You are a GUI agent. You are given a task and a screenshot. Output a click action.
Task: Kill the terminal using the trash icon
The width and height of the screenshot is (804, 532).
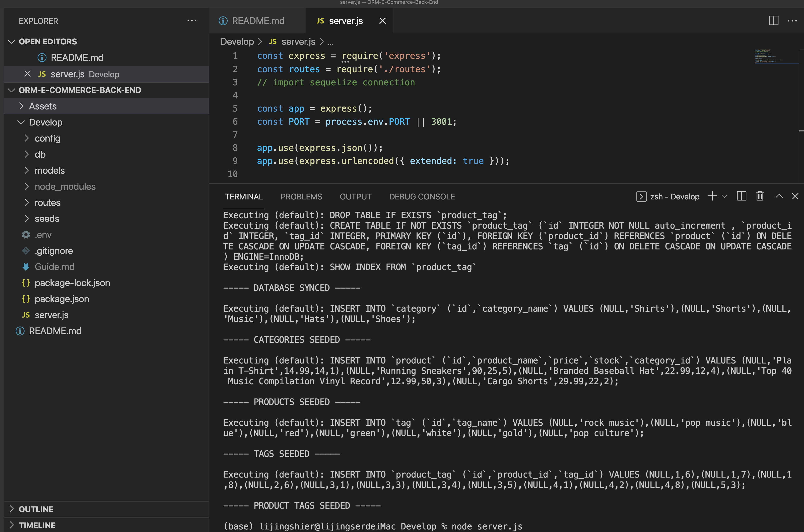tap(760, 196)
